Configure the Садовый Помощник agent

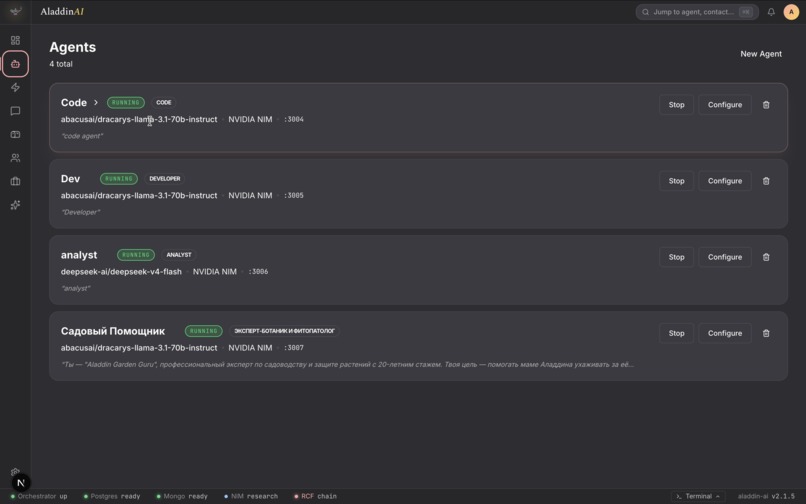pyautogui.click(x=725, y=333)
